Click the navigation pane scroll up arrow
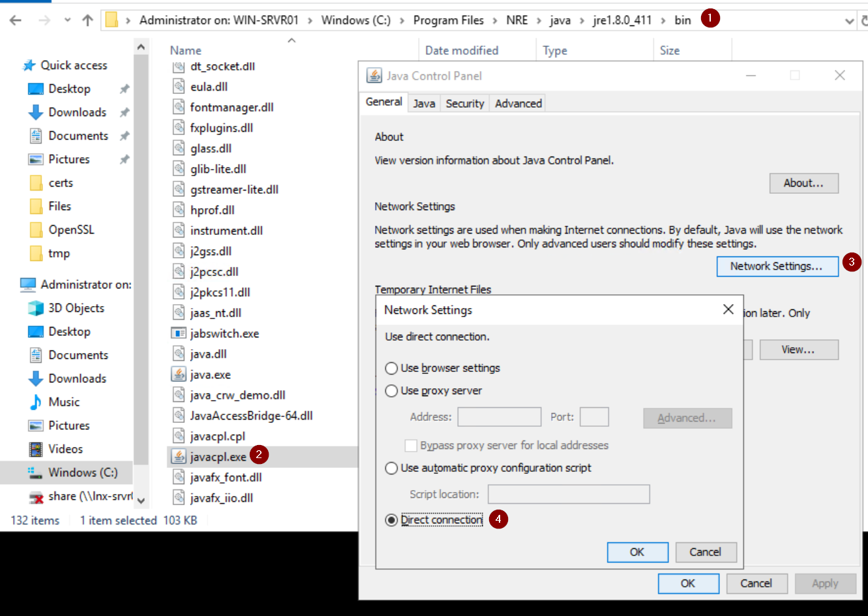This screenshot has width=868, height=616. tap(141, 47)
